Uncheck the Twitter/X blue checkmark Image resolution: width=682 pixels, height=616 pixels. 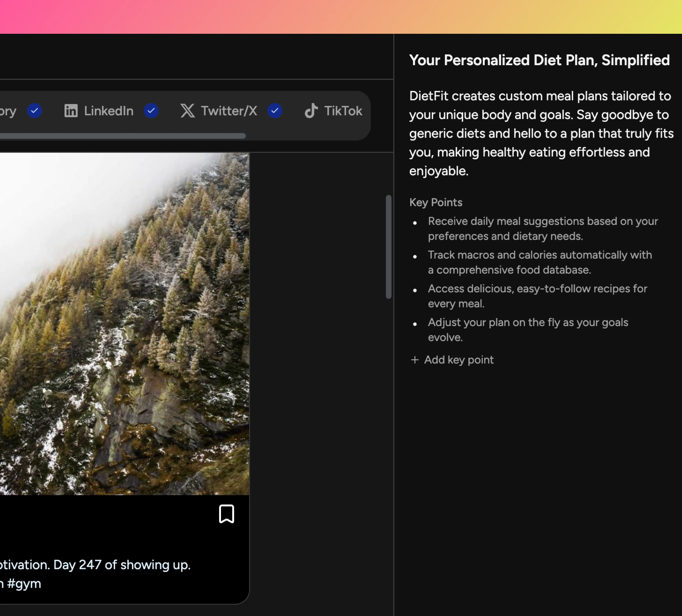pyautogui.click(x=275, y=111)
